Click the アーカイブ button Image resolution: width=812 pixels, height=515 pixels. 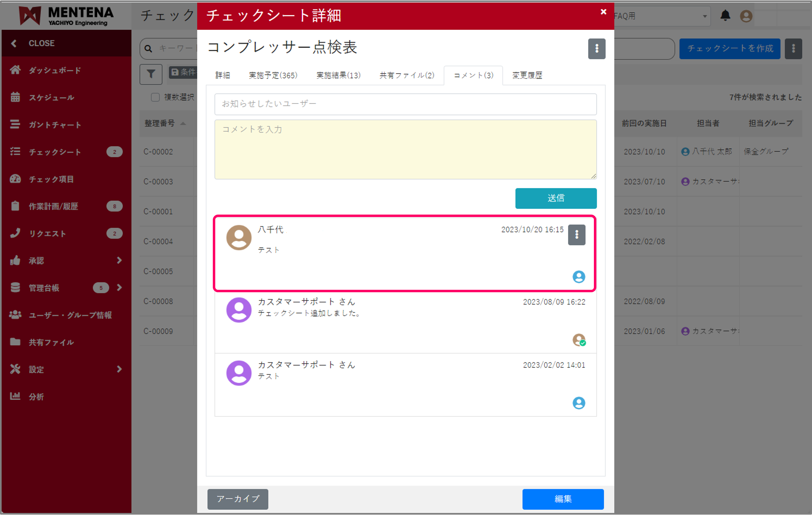[x=238, y=499]
